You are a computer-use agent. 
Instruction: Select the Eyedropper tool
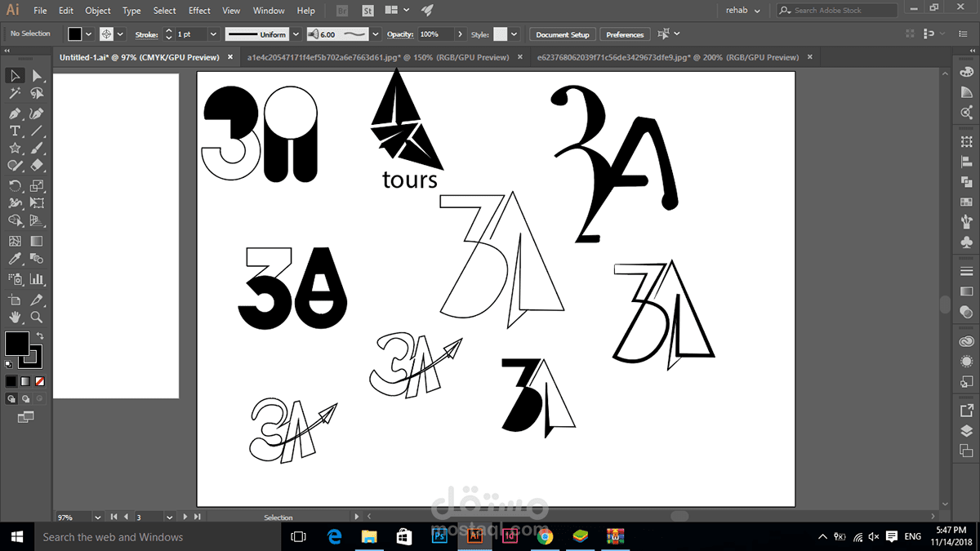[x=15, y=259]
